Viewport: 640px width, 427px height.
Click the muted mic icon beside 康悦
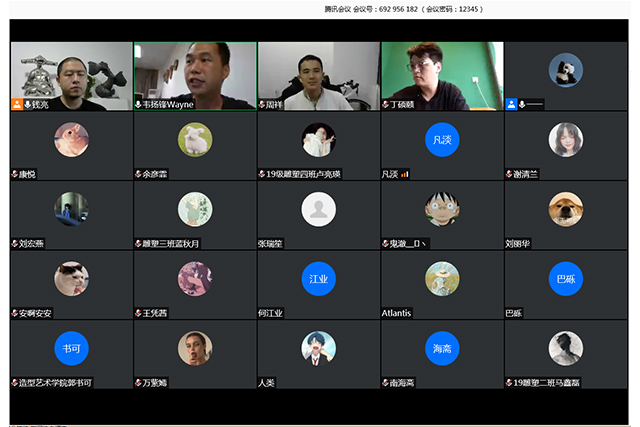pos(15,174)
